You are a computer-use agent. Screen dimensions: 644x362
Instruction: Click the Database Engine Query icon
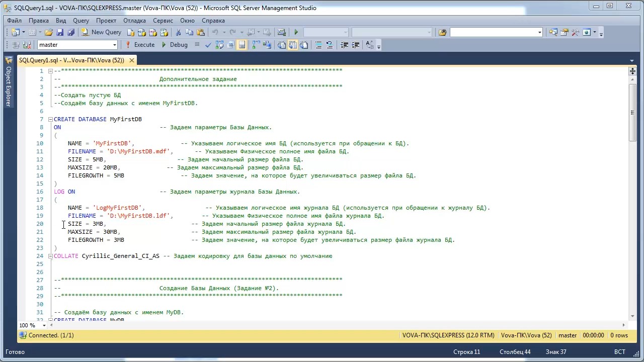click(131, 32)
